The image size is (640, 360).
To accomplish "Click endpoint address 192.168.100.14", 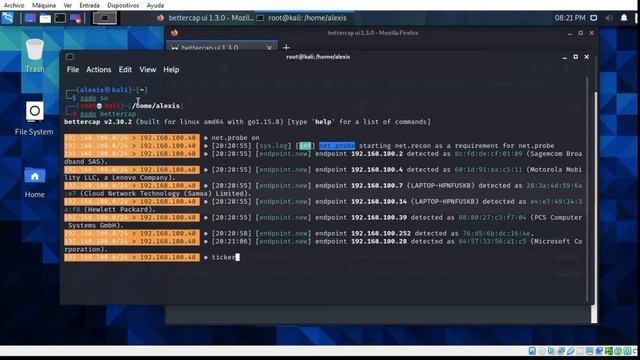I will (379, 201).
